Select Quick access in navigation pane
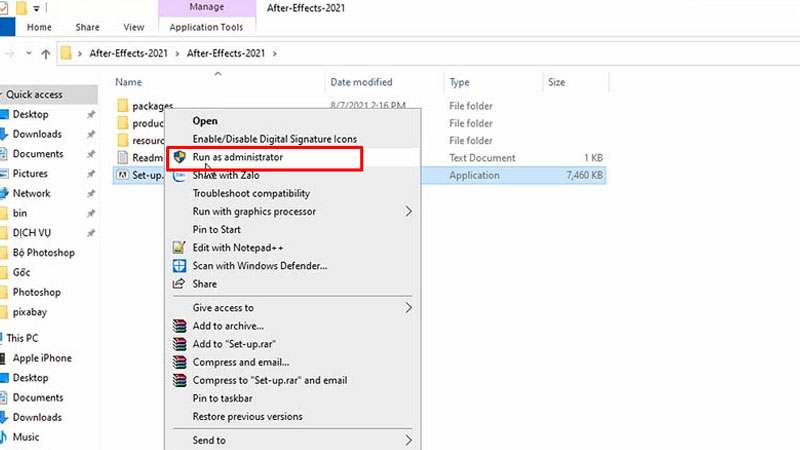Screen dimensions: 800x450 click(x=34, y=94)
